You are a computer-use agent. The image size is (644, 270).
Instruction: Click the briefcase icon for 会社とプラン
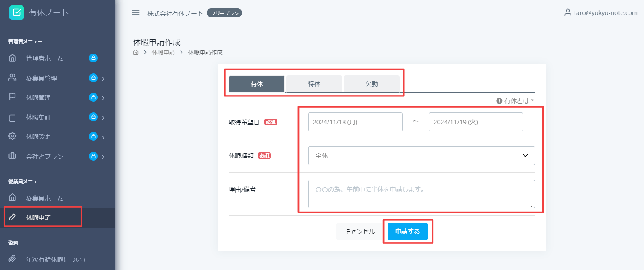12,156
